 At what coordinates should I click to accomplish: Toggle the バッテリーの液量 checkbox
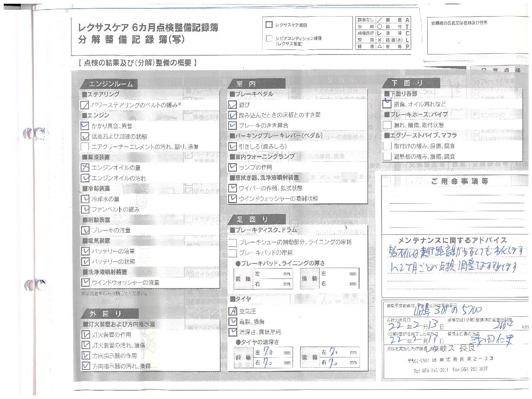[85, 251]
